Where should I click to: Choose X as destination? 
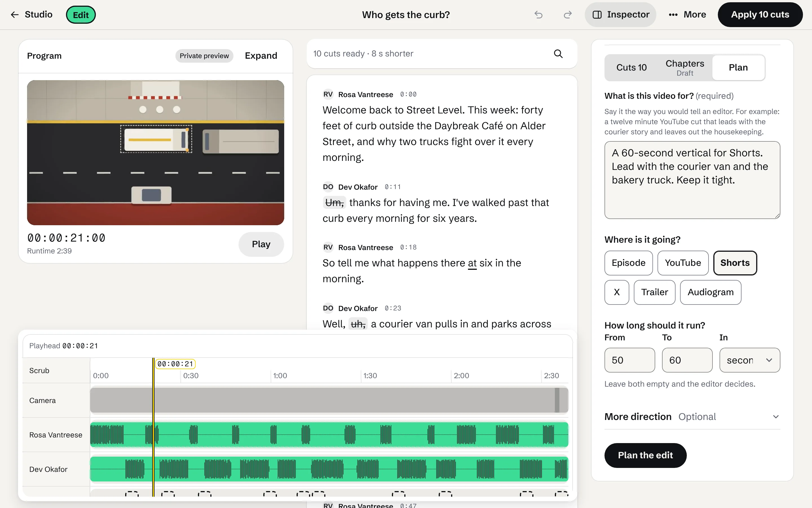pyautogui.click(x=617, y=292)
